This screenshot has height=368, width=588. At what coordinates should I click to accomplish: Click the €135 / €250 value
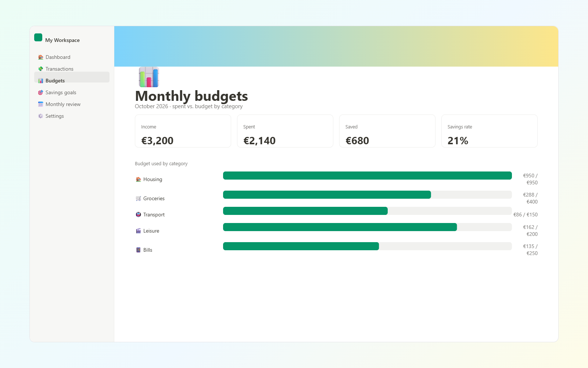[530, 250]
